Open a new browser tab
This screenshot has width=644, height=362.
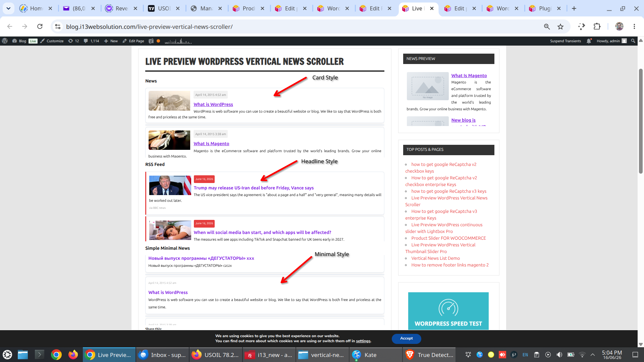pos(574,8)
